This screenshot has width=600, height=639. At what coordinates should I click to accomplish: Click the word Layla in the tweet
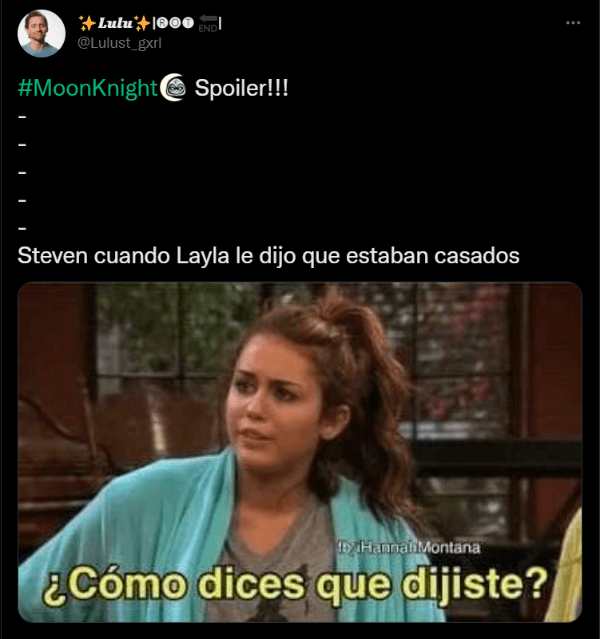tap(203, 256)
